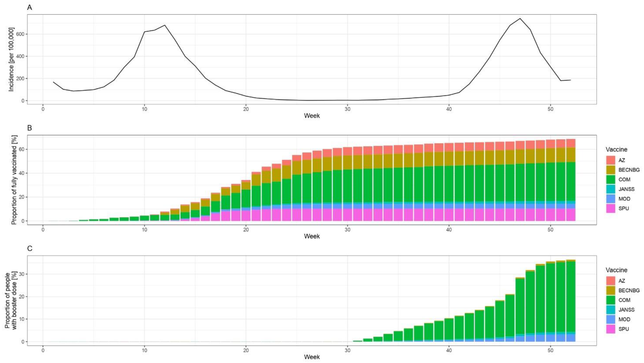The height and width of the screenshot is (363, 644).
Task: Click the BECNBG swatch in panel C legend
Action: 610,290
